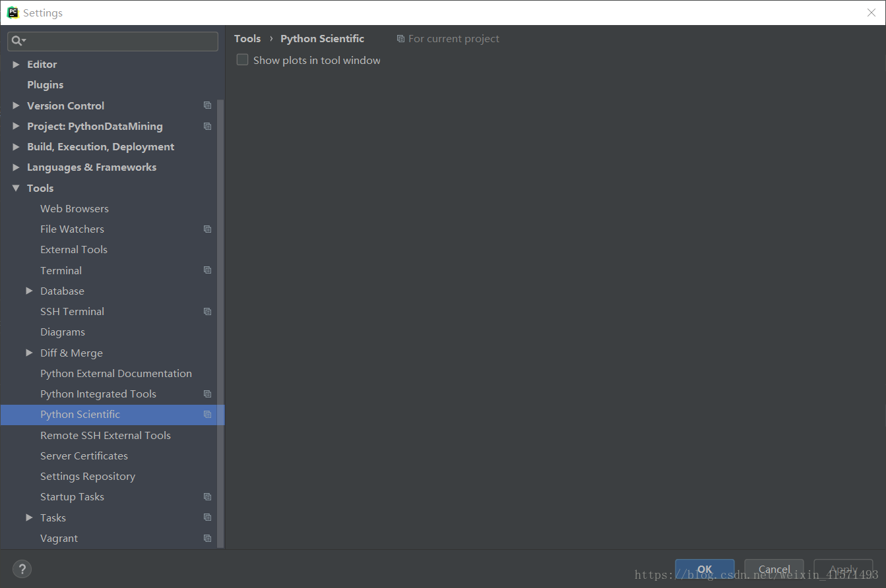
Task: Click the per-project settings icon next to SSH Terminal
Action: tap(207, 310)
